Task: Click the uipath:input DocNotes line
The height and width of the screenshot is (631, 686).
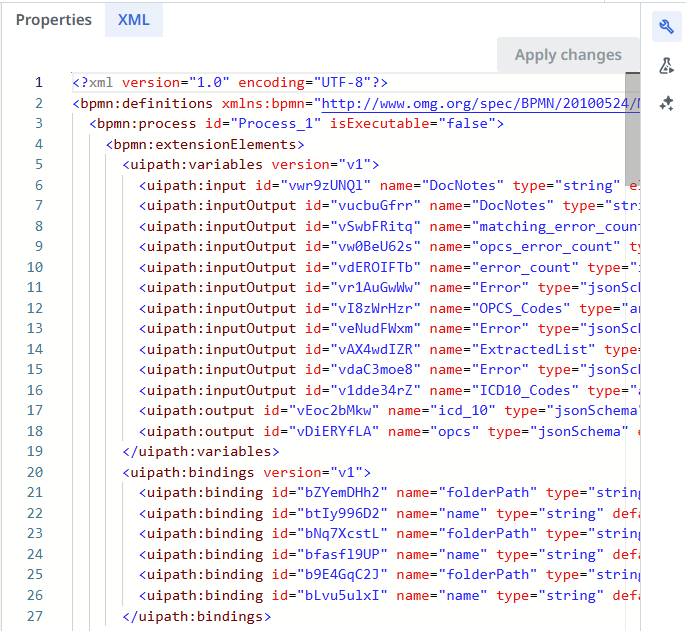Action: 380,185
